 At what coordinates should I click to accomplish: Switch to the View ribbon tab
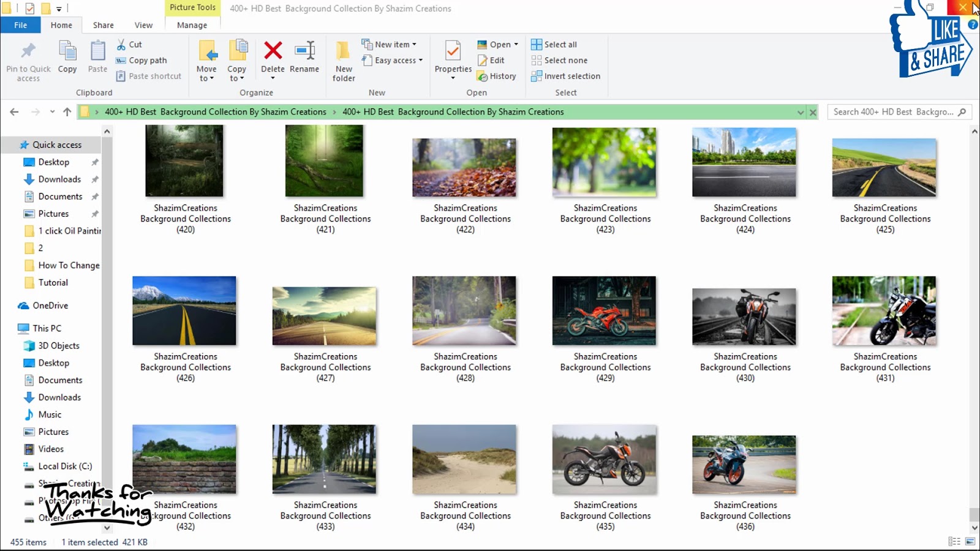[143, 25]
